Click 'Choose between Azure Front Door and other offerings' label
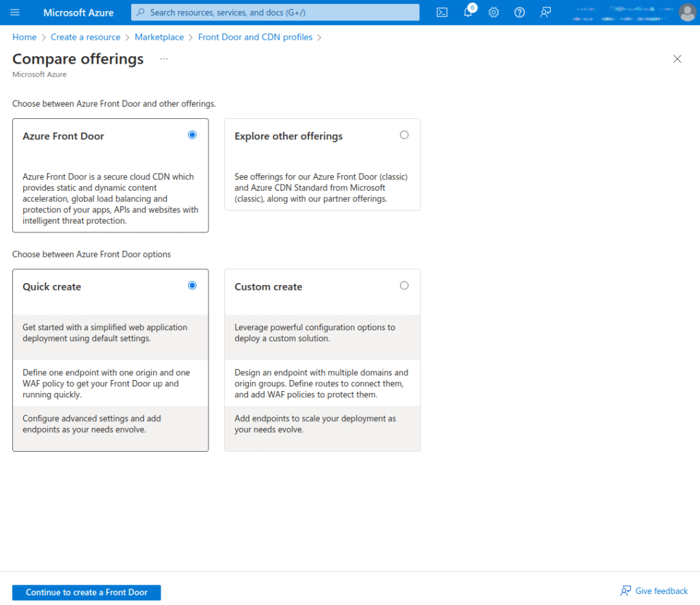700x605 pixels. coord(114,104)
